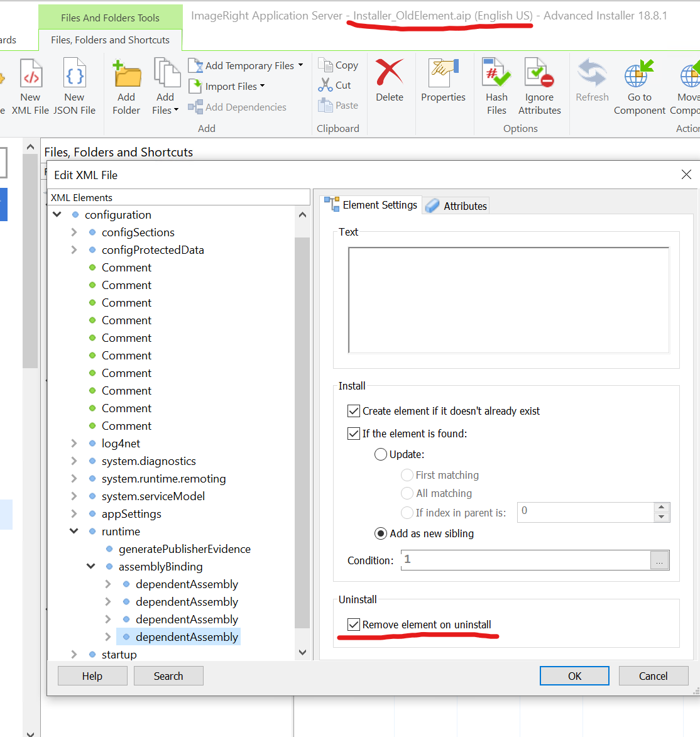Open the Add Temporary Files dropdown
The width and height of the screenshot is (700, 737).
300,65
